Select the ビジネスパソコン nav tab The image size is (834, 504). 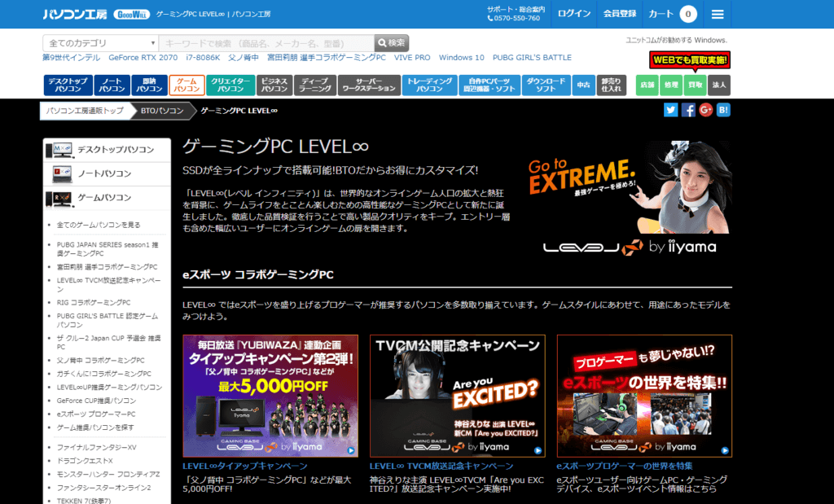click(x=274, y=85)
